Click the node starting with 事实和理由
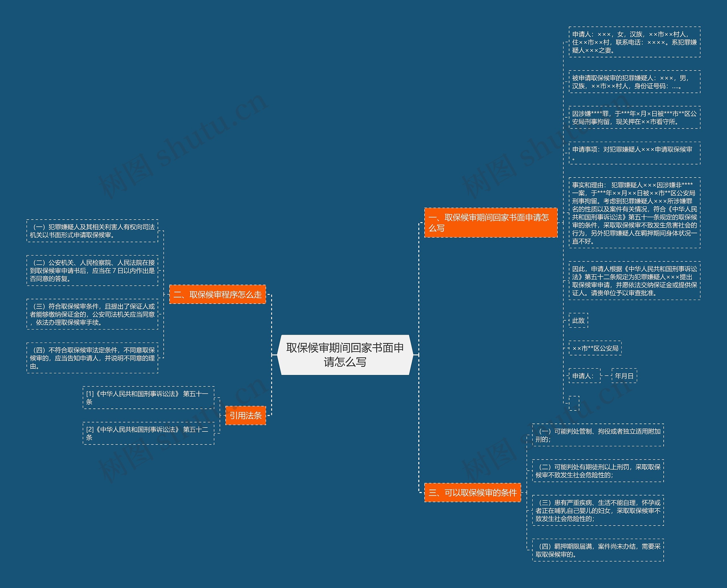Viewport: 727px width, 588px height. [634, 213]
